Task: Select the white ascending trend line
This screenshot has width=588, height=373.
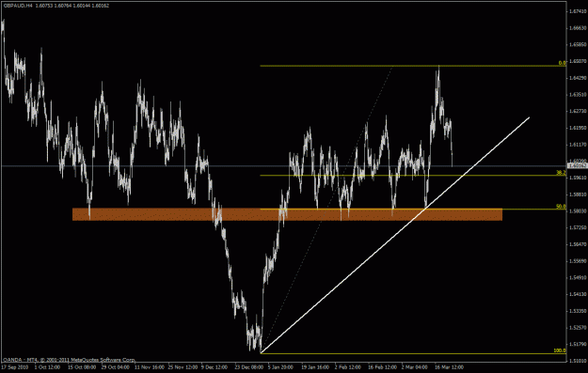Action: pyautogui.click(x=395, y=235)
